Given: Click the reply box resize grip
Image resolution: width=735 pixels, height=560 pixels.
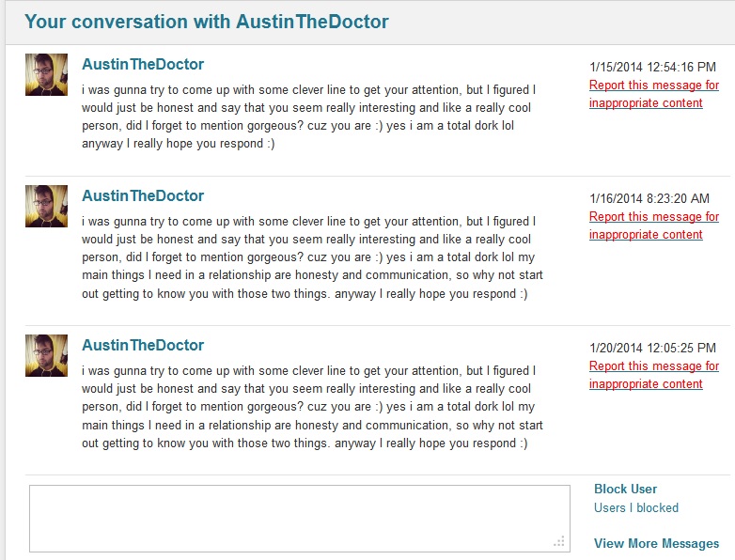Looking at the screenshot, I should (559, 542).
